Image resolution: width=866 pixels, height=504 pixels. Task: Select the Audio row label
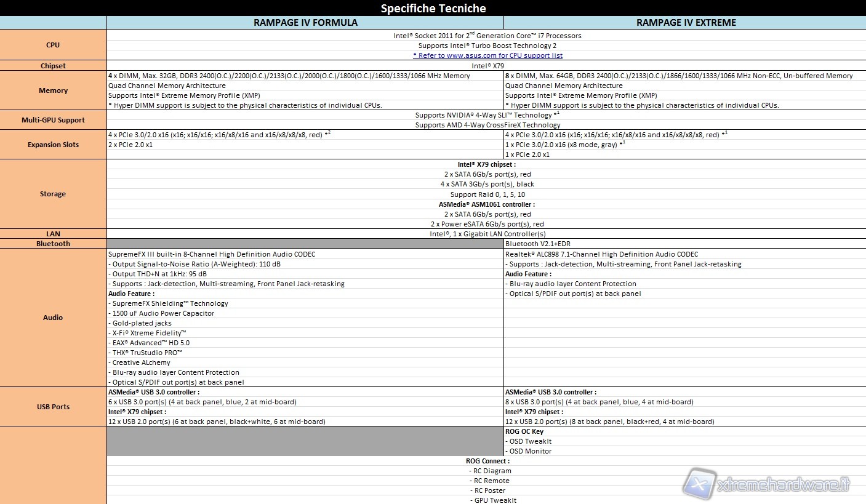click(x=53, y=318)
